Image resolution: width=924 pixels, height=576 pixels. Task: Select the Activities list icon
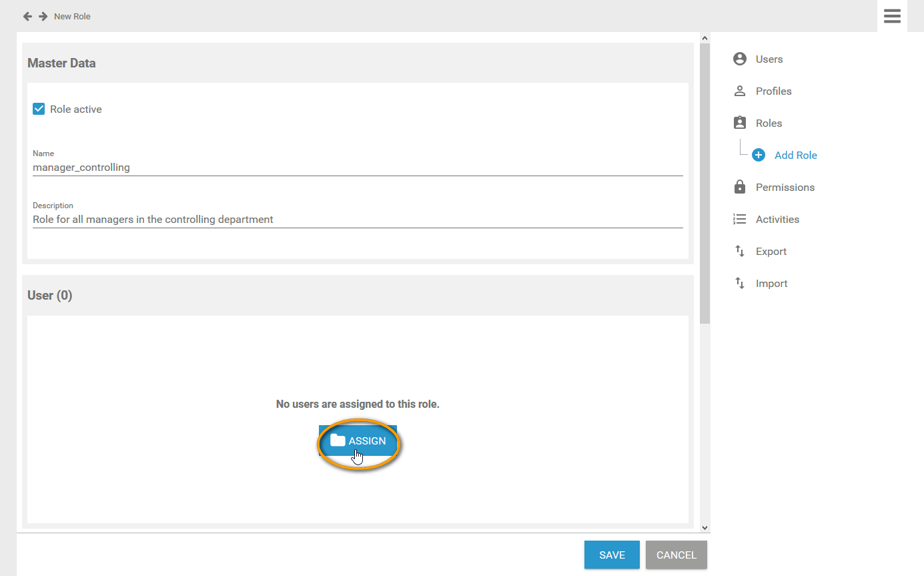[x=739, y=219]
